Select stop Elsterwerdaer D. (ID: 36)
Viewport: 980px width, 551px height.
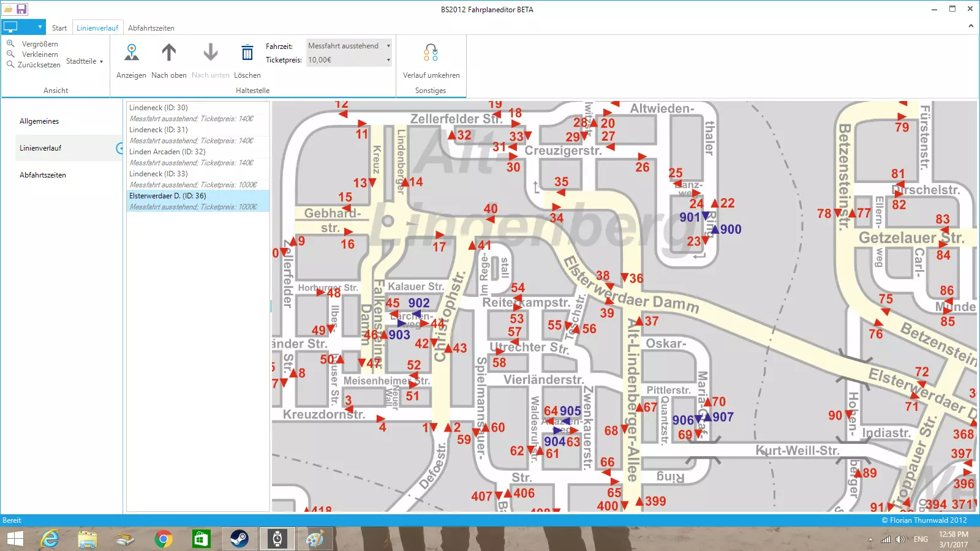(198, 201)
